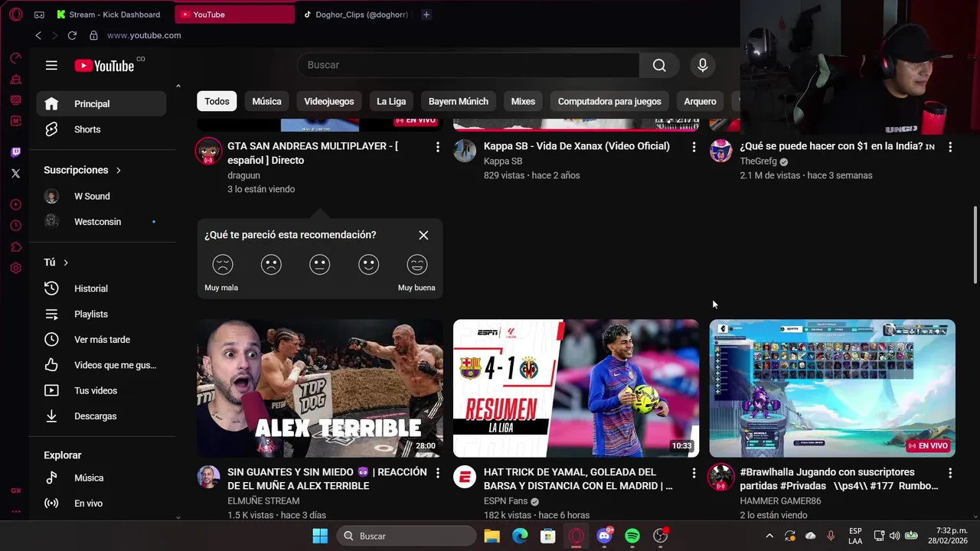Select the Música filter chip
Image resolution: width=980 pixels, height=551 pixels.
pyautogui.click(x=266, y=101)
